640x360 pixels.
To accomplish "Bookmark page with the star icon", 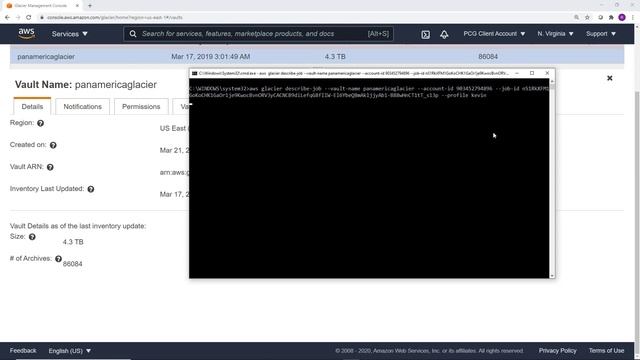I will (x=587, y=18).
